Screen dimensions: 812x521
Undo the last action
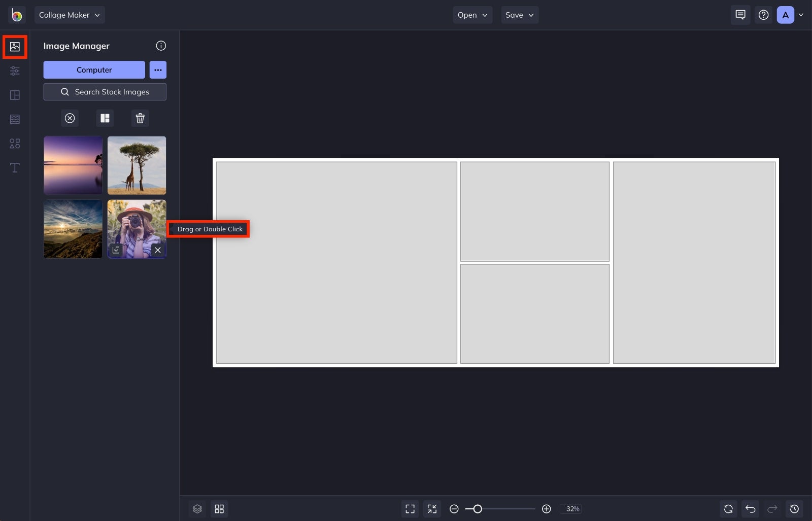(751, 509)
